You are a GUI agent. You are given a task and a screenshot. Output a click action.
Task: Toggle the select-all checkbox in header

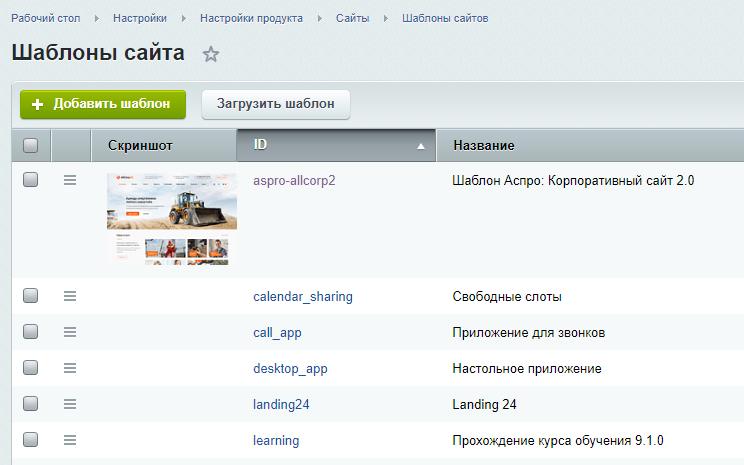(x=30, y=146)
